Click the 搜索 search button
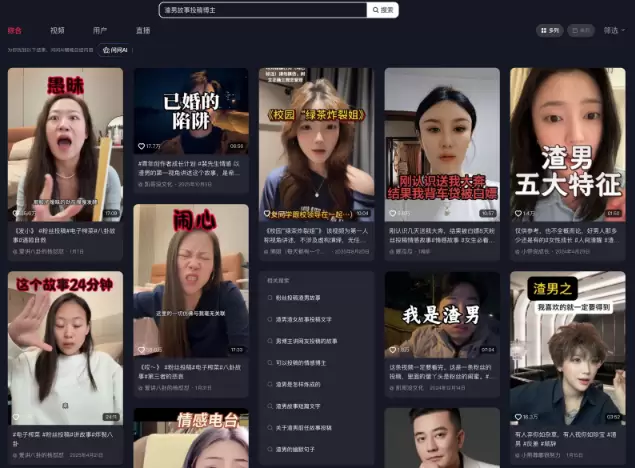 click(383, 10)
